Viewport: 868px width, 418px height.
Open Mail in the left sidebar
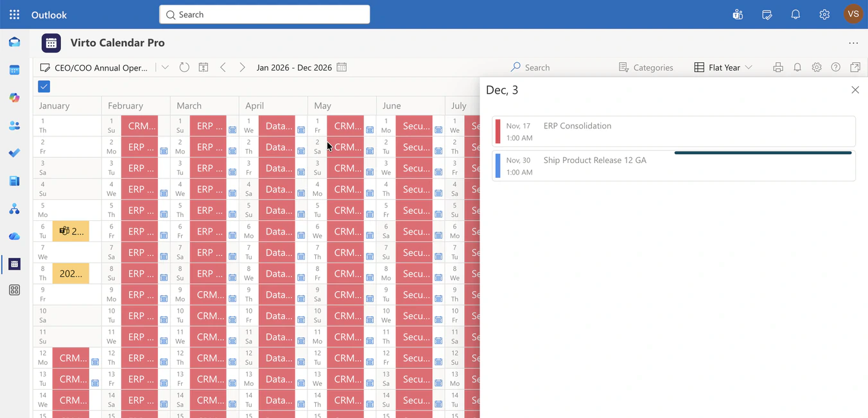[x=14, y=42]
